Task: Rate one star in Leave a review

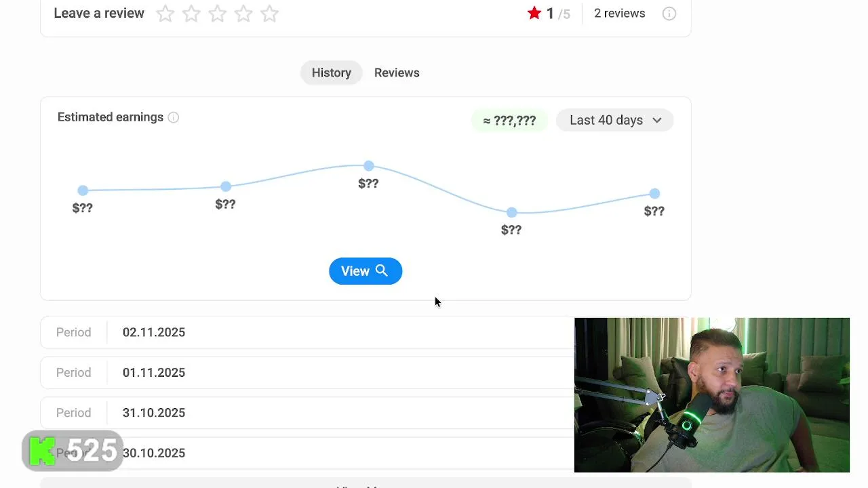Action: [x=165, y=14]
